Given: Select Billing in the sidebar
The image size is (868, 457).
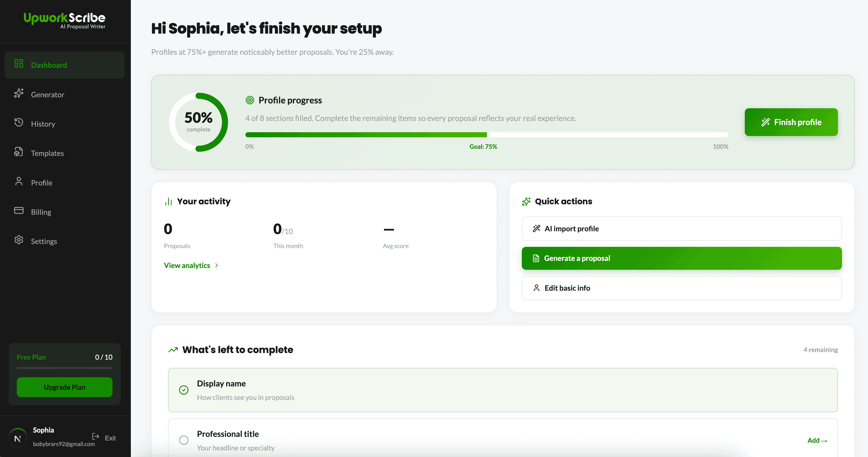Looking at the screenshot, I should pos(65,212).
